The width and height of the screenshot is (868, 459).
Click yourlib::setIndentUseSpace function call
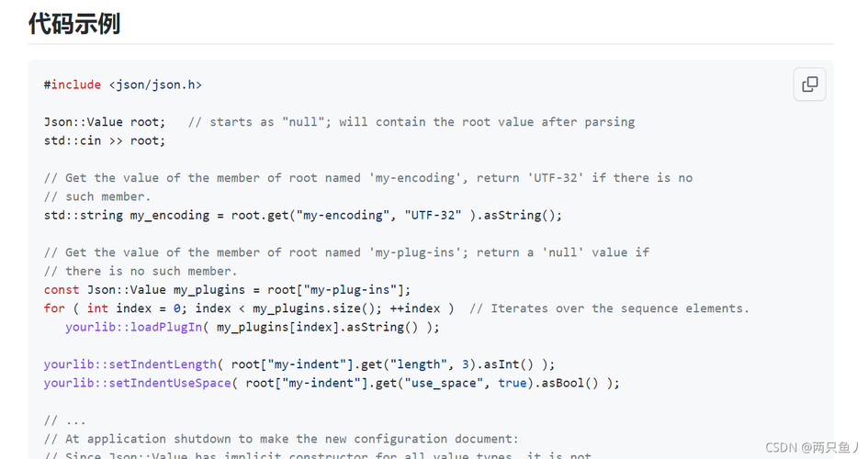pos(137,383)
